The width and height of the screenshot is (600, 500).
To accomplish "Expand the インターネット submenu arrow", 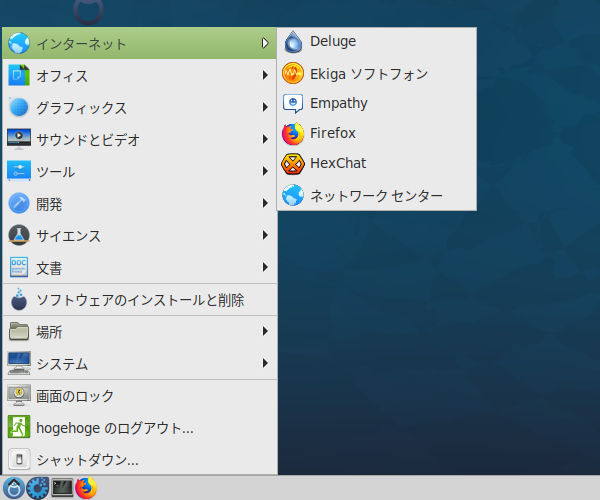I will click(265, 43).
